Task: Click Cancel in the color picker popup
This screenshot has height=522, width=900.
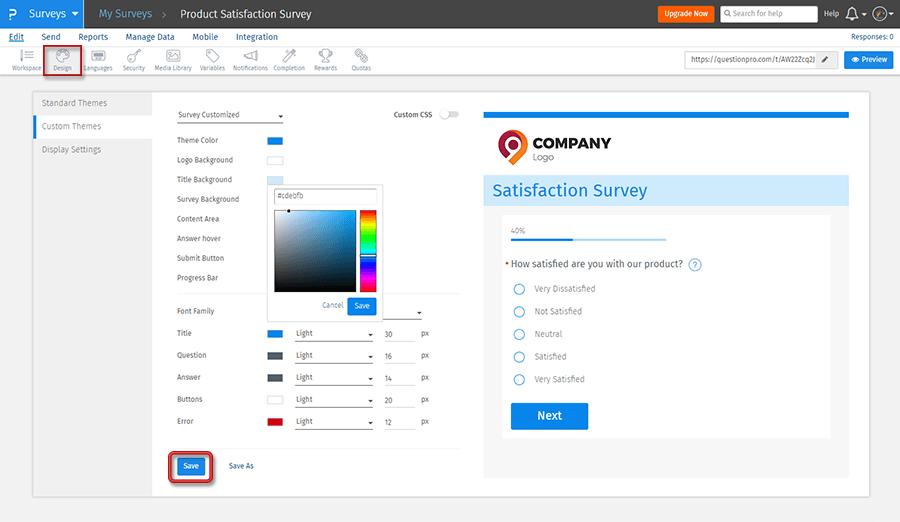Action: coord(332,306)
